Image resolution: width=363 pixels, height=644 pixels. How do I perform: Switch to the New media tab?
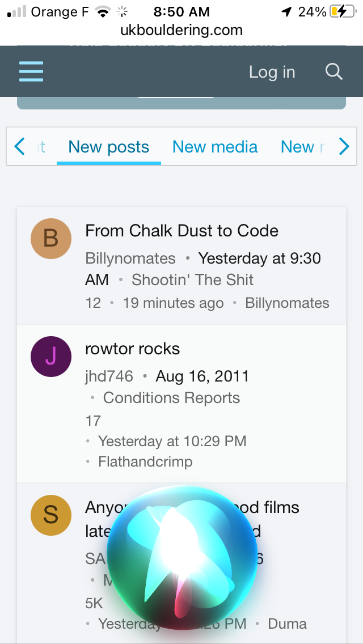tap(215, 147)
